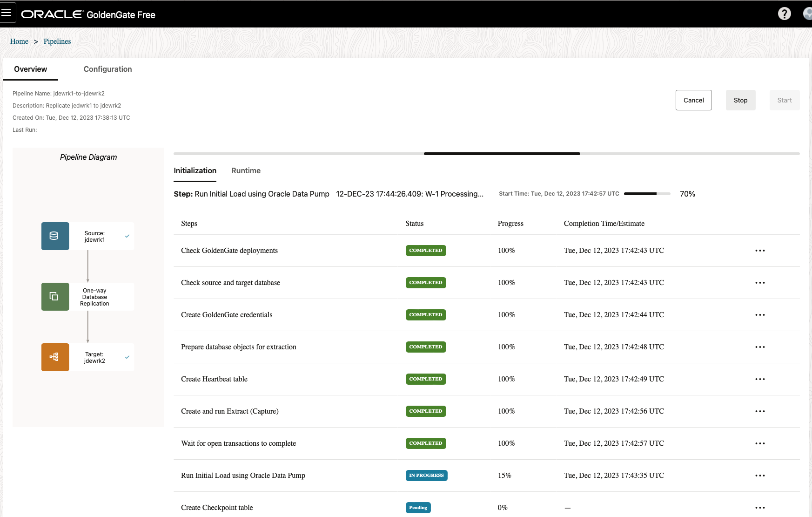Click COMPLETED badge for Create Heartbeat table
This screenshot has height=517, width=812.
pyautogui.click(x=426, y=379)
